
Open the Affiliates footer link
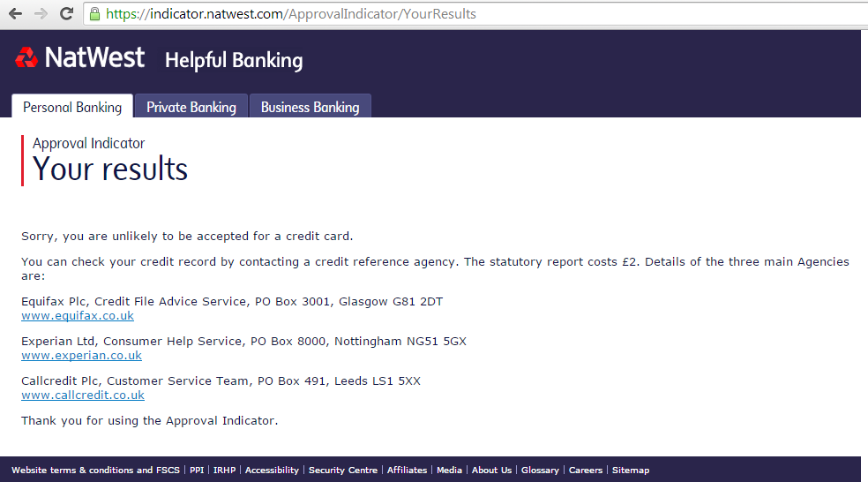pos(407,470)
